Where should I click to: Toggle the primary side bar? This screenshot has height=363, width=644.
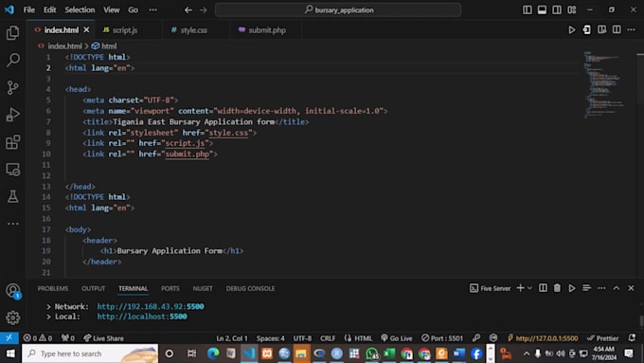(x=528, y=9)
